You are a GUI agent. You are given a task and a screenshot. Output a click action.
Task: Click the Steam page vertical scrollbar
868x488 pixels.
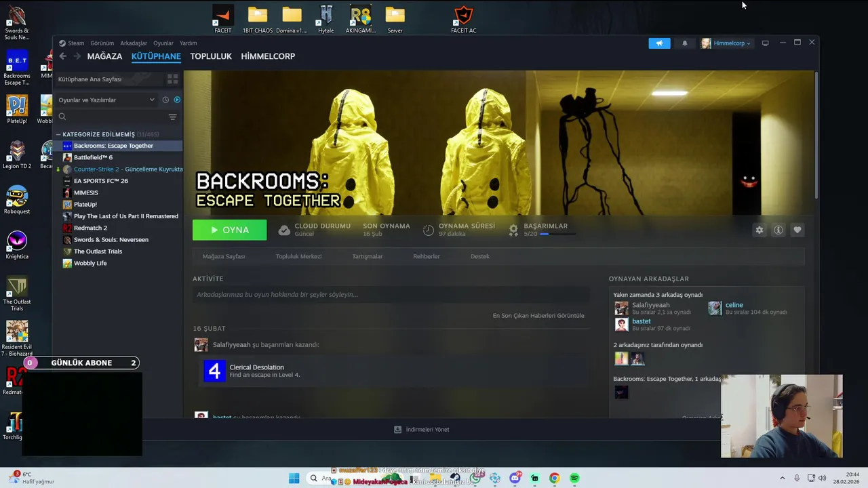[x=816, y=136]
